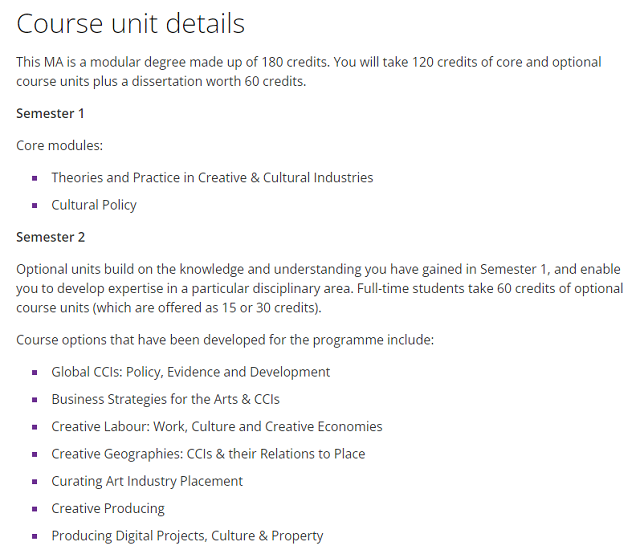Click the Course unit details heading
The height and width of the screenshot is (554, 640).
coord(130,24)
